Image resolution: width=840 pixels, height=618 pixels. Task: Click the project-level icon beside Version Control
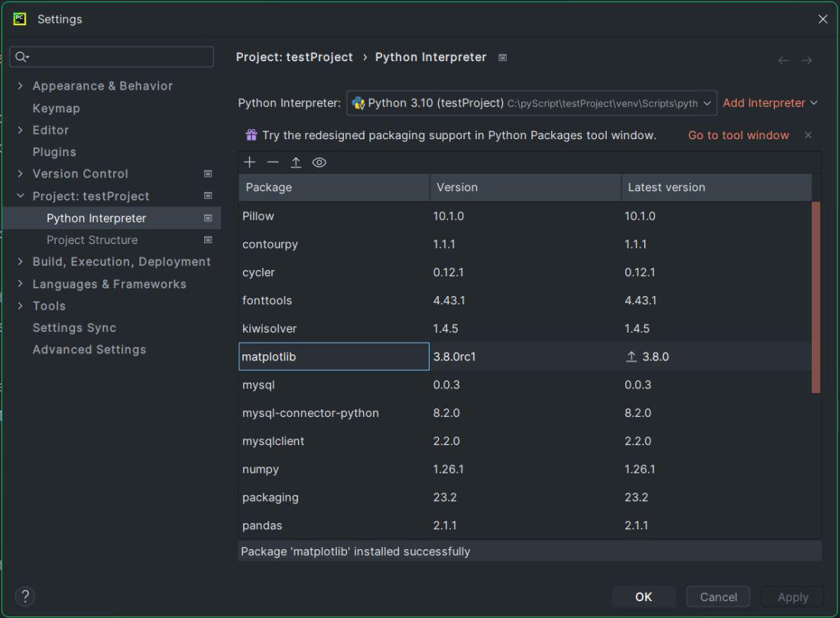coord(208,174)
